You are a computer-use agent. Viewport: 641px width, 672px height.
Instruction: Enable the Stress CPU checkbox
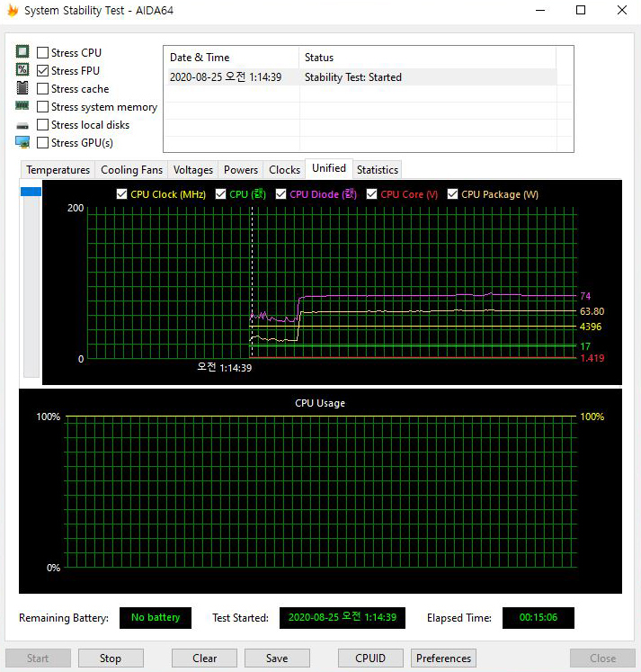pos(43,53)
